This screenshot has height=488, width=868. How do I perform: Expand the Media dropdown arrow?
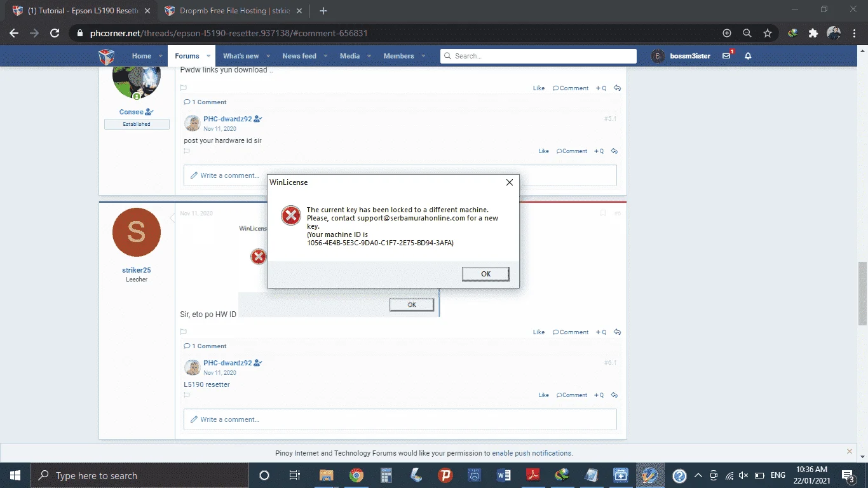369,56
